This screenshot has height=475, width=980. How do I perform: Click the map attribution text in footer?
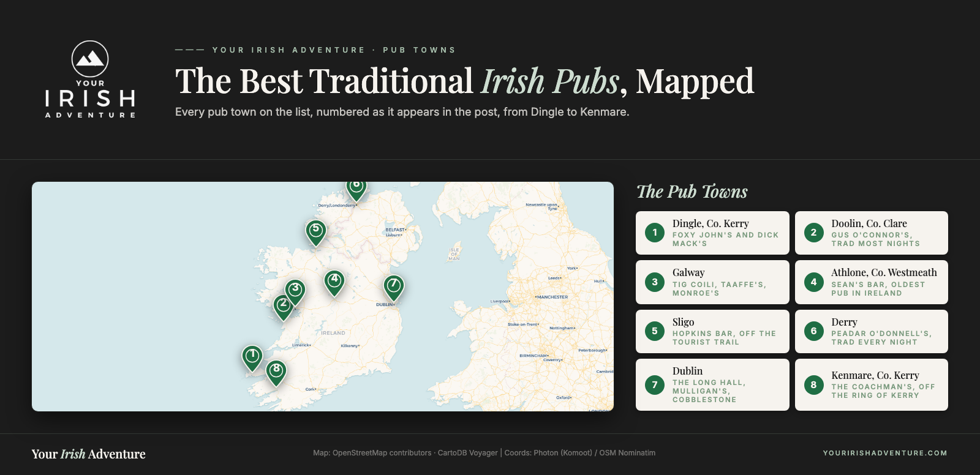tap(484, 453)
